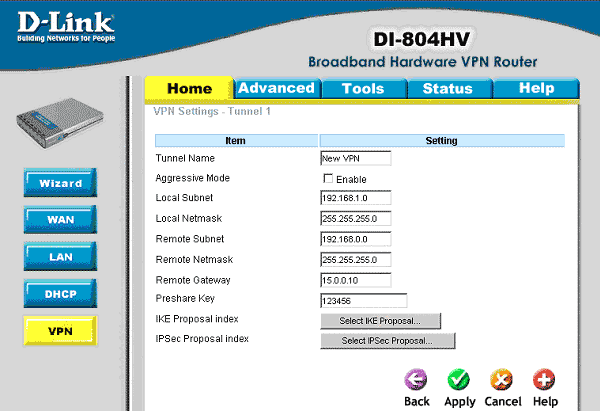The width and height of the screenshot is (600, 412).
Task: Click the orange Cancel X icon
Action: [501, 380]
